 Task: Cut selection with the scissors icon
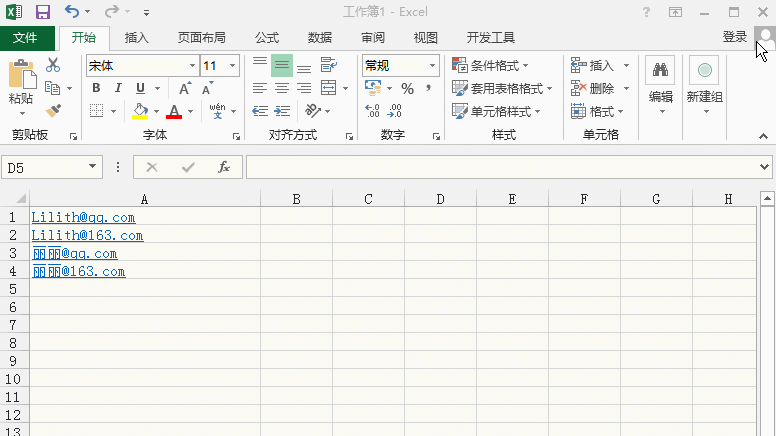[x=53, y=65]
